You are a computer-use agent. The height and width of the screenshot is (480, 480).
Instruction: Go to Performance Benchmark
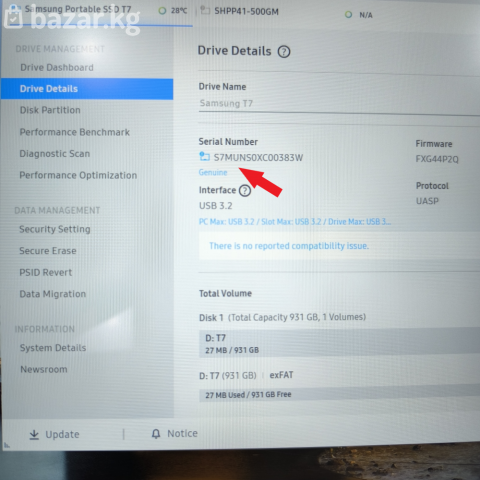point(75,132)
